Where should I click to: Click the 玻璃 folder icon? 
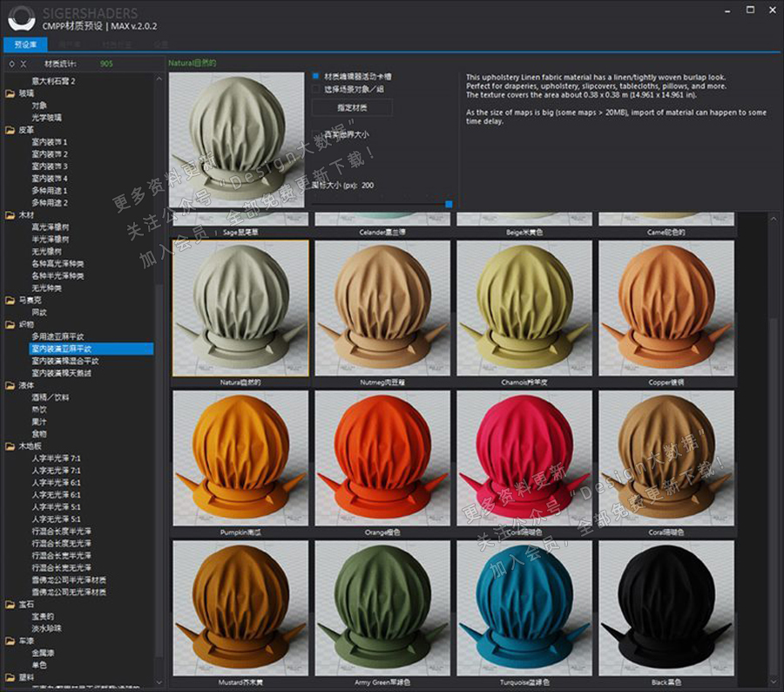(10, 93)
